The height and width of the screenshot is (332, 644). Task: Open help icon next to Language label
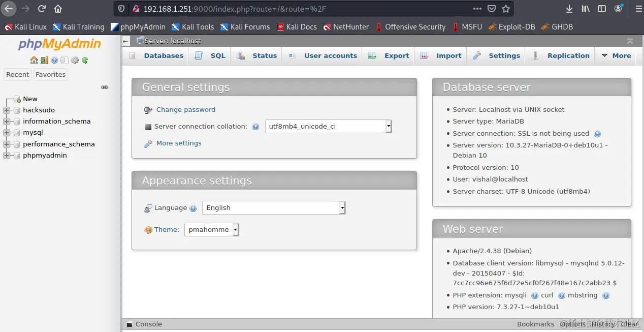[193, 208]
